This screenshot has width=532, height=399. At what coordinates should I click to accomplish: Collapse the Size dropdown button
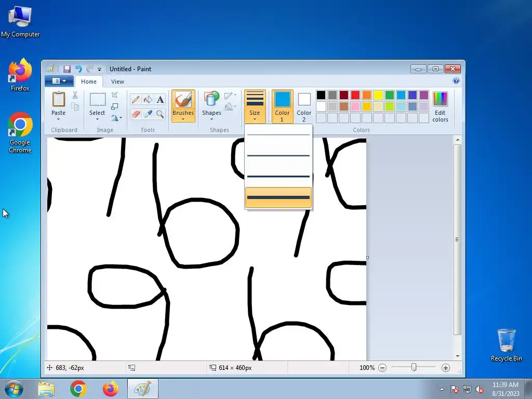tap(255, 106)
